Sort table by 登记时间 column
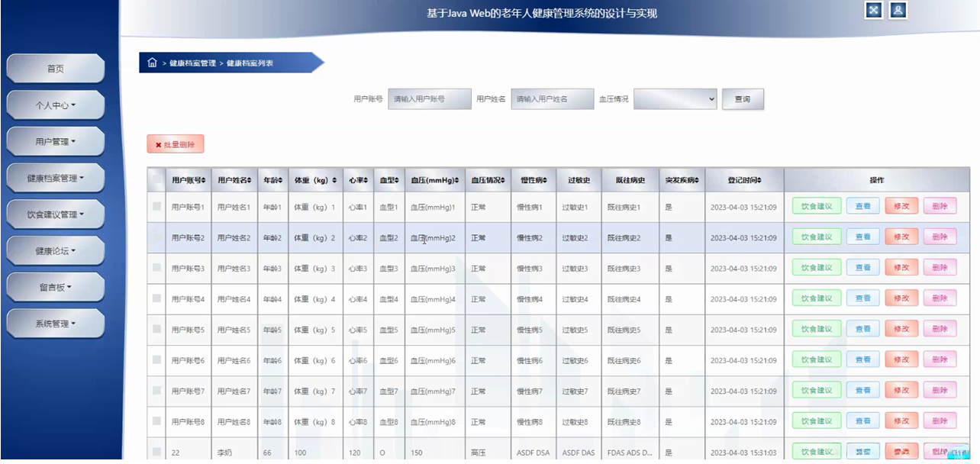The height and width of the screenshot is (464, 980). 743,180
